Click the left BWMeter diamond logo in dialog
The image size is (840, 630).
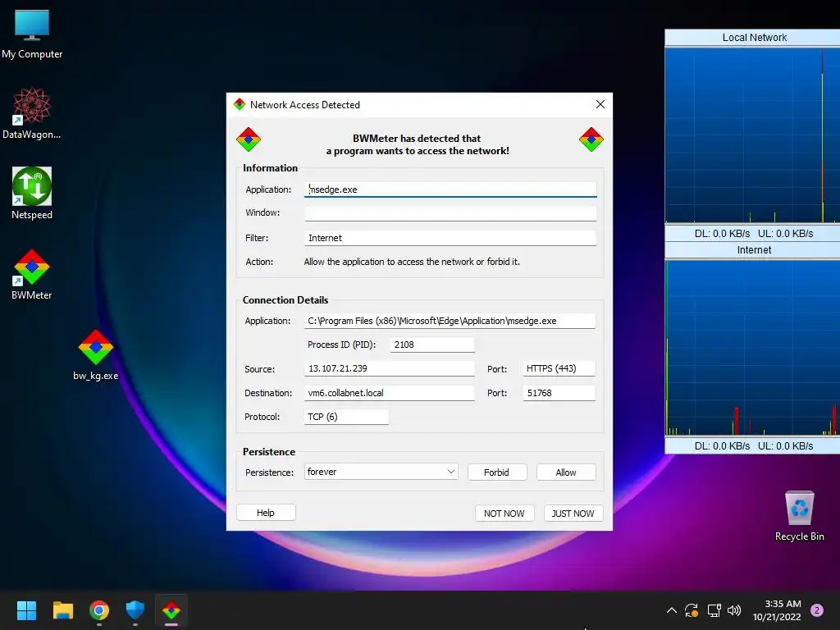click(249, 139)
